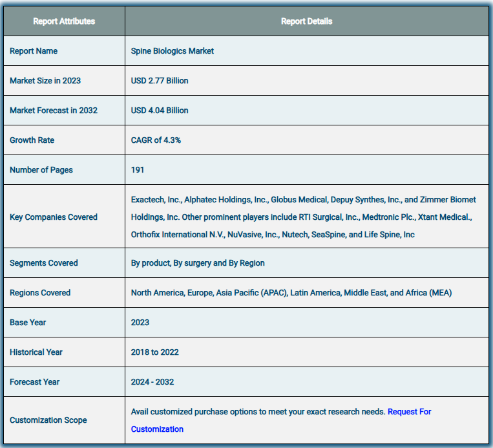Select the Base Year 2023 value
The width and height of the screenshot is (493, 448).
[140, 323]
